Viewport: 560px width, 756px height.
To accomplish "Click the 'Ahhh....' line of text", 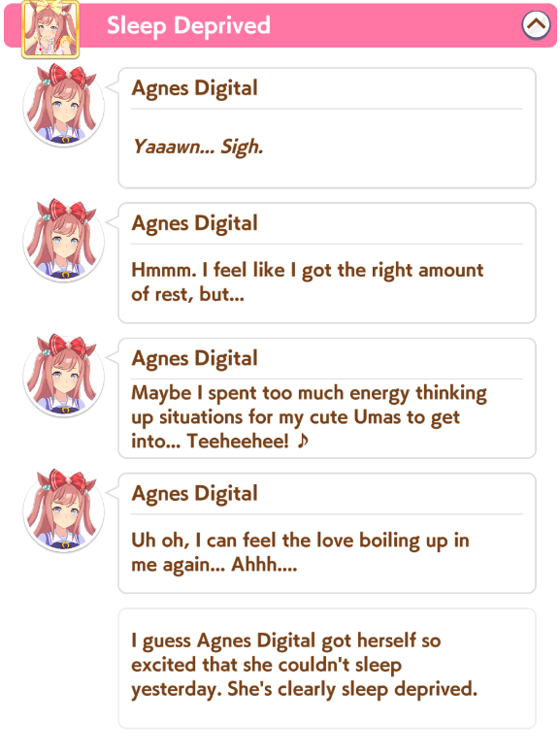I will pos(264,564).
